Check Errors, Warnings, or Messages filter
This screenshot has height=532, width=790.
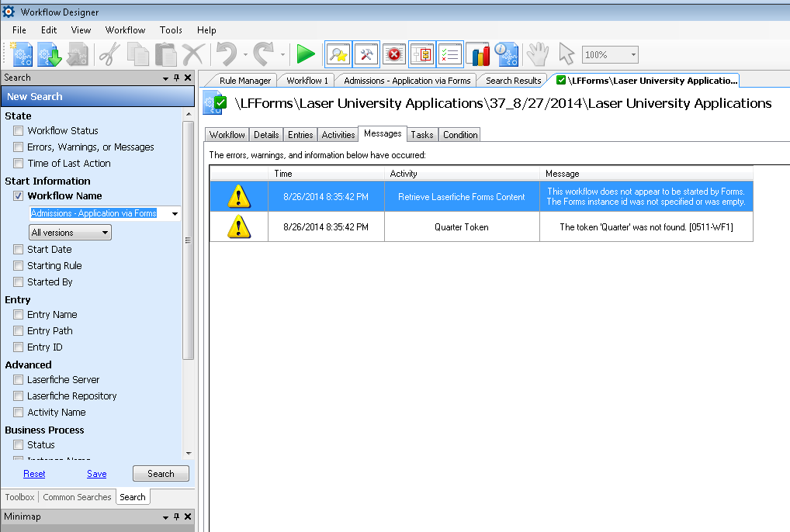19,147
